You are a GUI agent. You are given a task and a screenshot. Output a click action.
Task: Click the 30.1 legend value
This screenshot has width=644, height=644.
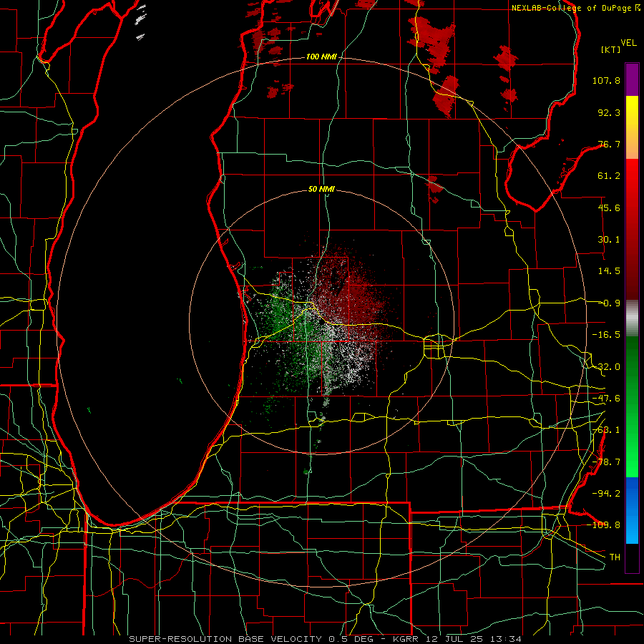coord(609,240)
